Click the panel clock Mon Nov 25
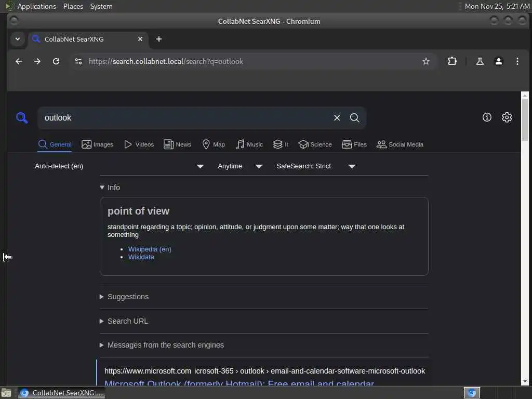532x399 pixels. [x=497, y=6]
